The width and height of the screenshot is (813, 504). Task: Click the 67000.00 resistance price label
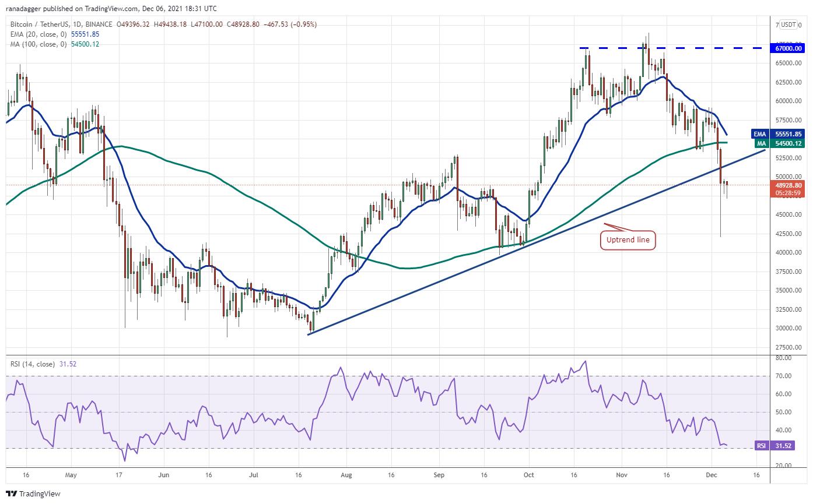(789, 48)
